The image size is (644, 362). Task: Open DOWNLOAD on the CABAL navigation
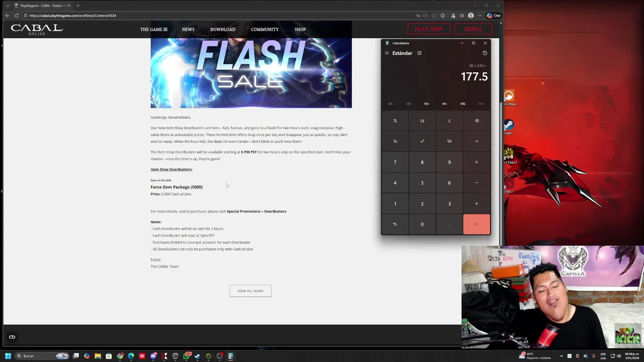pos(222,29)
